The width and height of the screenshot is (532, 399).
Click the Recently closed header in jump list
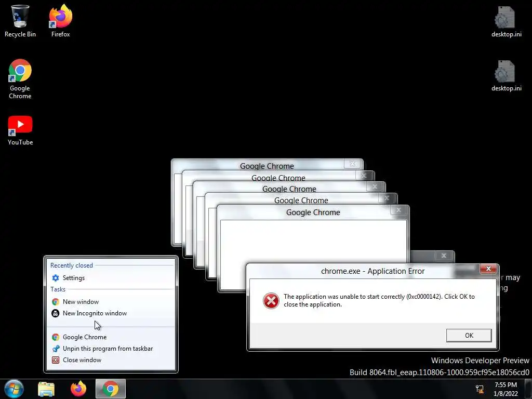click(x=72, y=265)
